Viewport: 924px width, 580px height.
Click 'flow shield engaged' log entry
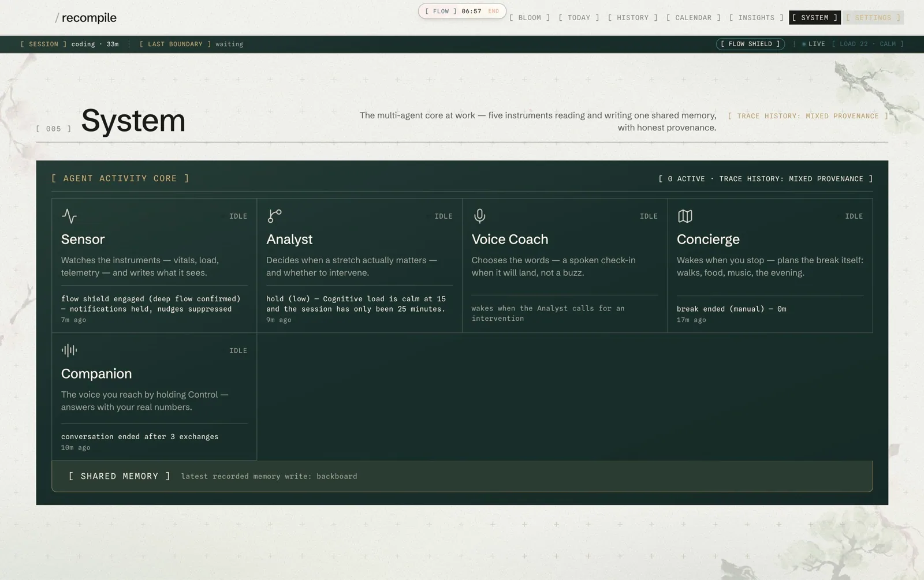pyautogui.click(x=151, y=304)
